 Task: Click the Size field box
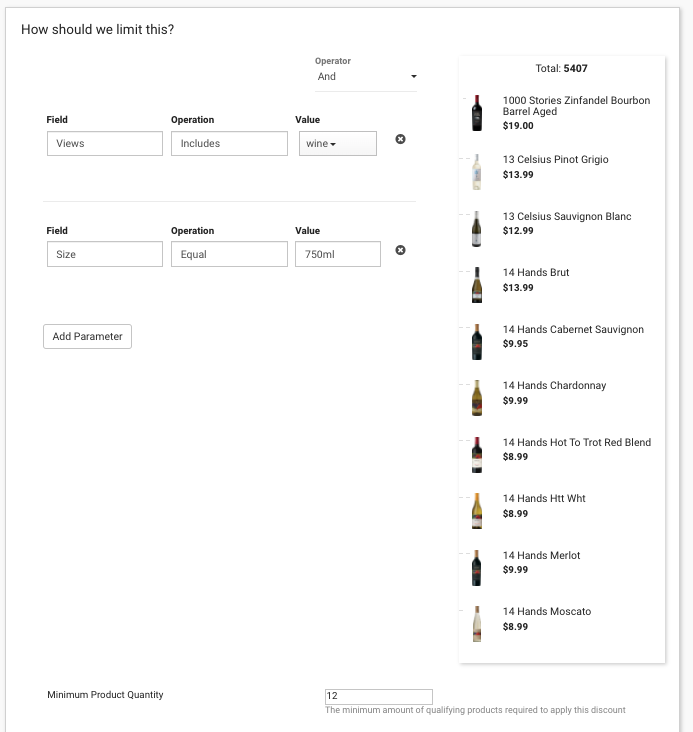[105, 254]
